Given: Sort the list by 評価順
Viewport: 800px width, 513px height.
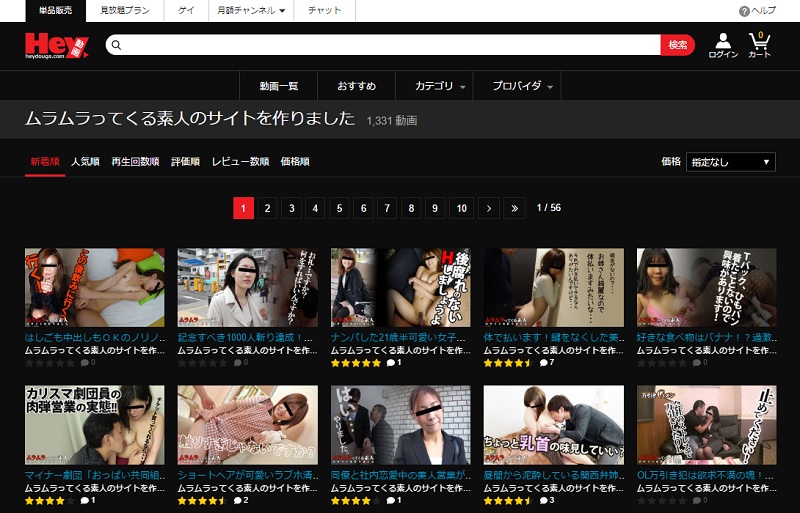Looking at the screenshot, I should (185, 161).
